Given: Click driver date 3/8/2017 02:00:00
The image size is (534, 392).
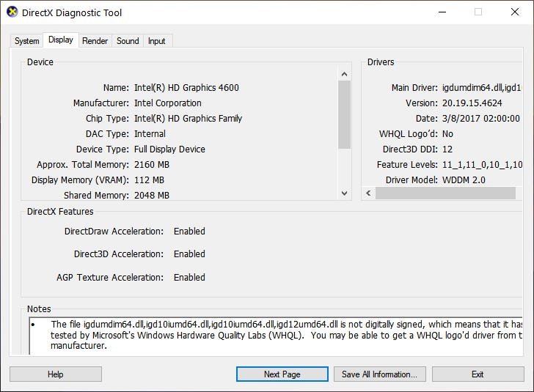Looking at the screenshot, I should pos(481,119).
